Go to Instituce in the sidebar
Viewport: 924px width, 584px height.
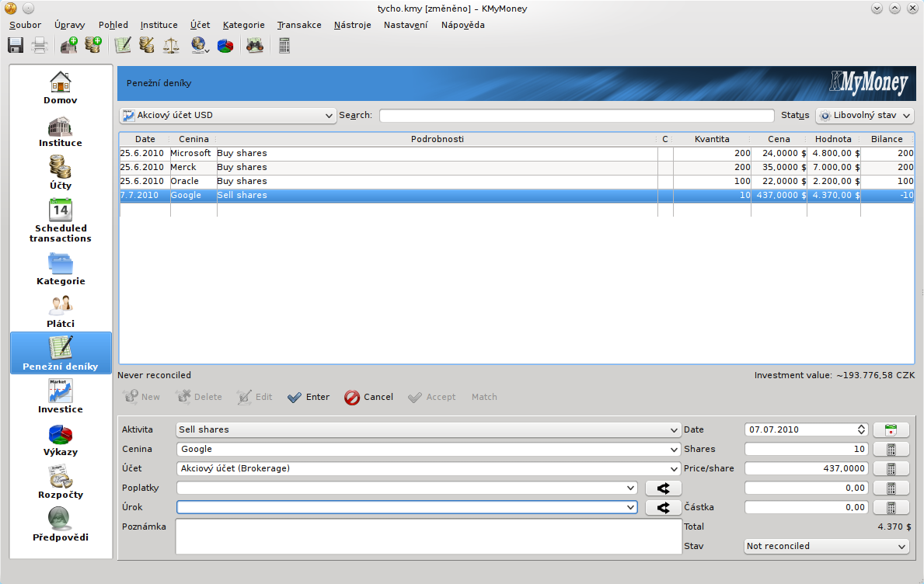point(61,130)
